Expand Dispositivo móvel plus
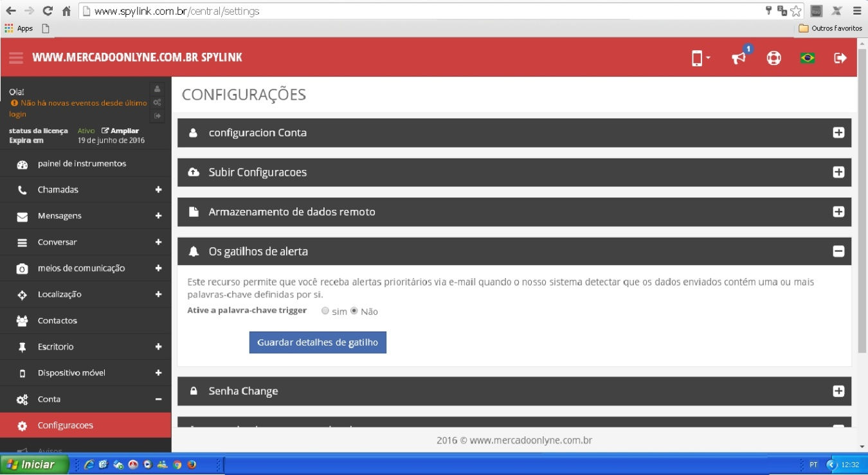This screenshot has width=868, height=475. click(158, 373)
